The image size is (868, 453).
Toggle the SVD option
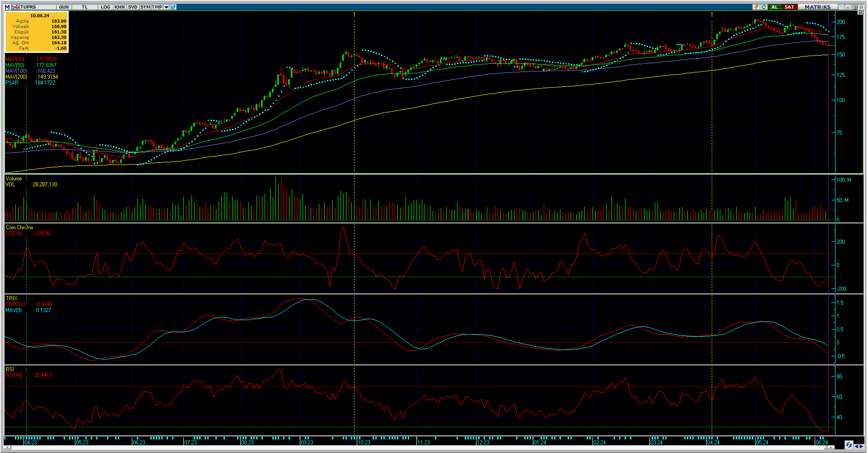click(x=133, y=7)
